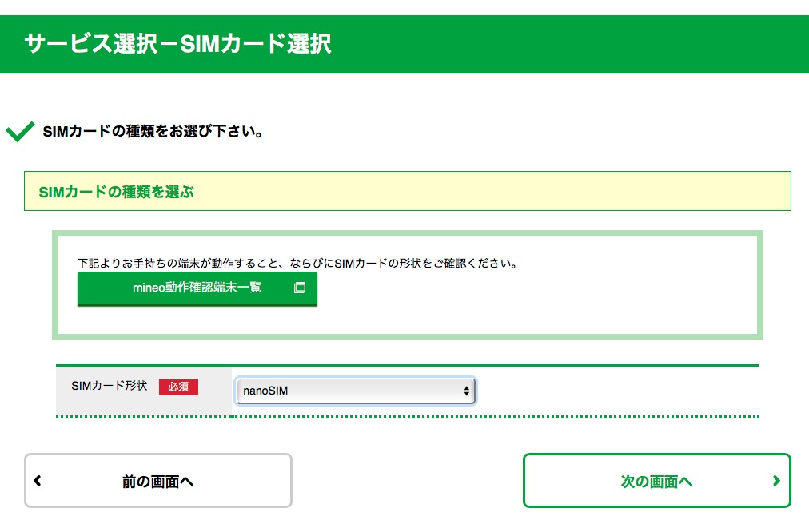Click the left chevron on 前の画面へ
The image size is (809, 532).
tap(37, 480)
